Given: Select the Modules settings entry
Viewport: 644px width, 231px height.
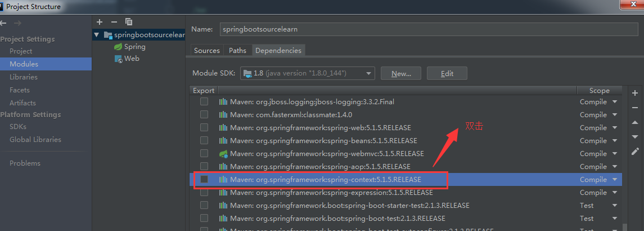Looking at the screenshot, I should 46,64.
